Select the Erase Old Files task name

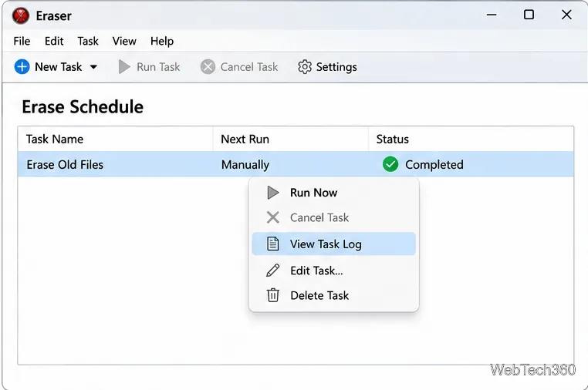click(65, 164)
